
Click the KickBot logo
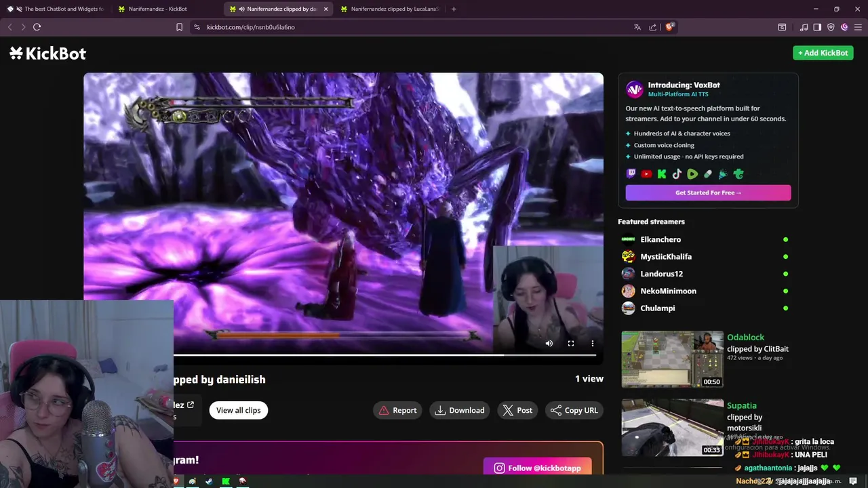point(47,54)
